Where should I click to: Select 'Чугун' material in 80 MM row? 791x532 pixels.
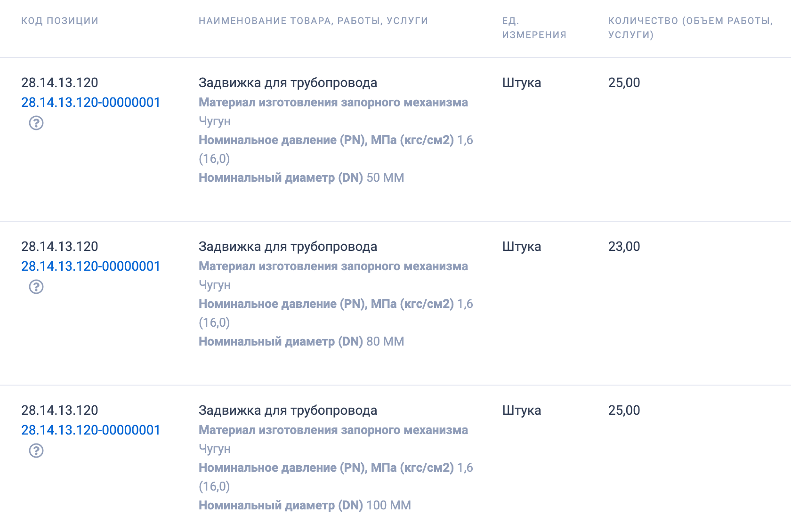click(215, 285)
